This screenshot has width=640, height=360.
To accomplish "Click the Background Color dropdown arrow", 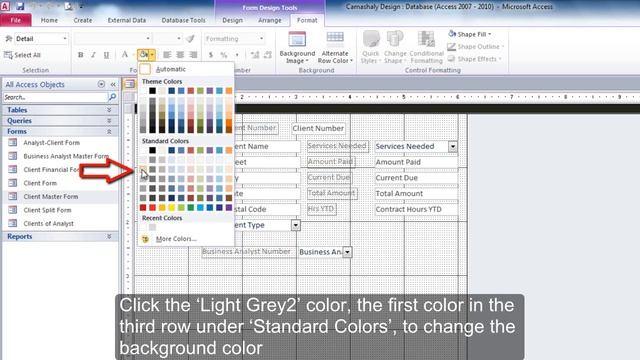I will click(x=152, y=55).
